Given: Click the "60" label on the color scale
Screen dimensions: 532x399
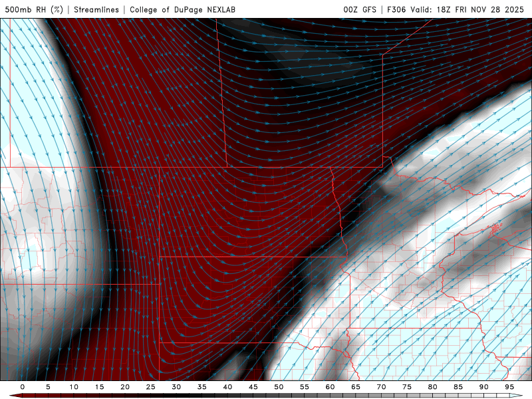Looking at the screenshot, I should 330,387.
